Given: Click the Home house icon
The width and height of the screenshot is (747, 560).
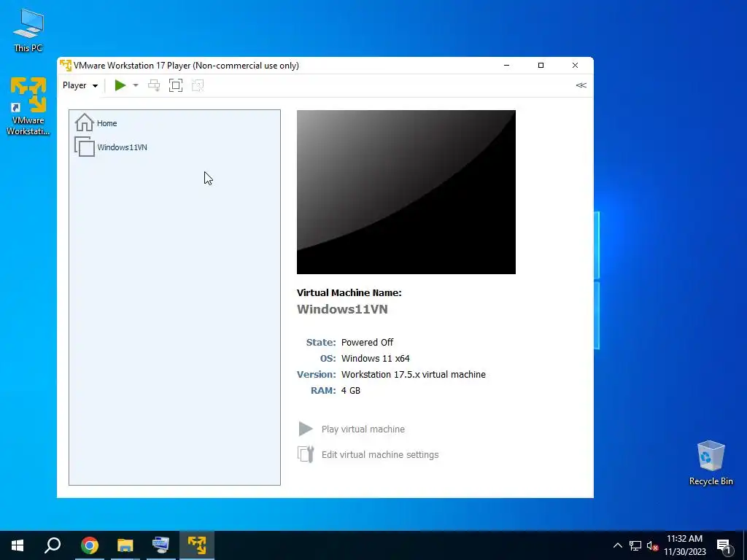Looking at the screenshot, I should (85, 122).
